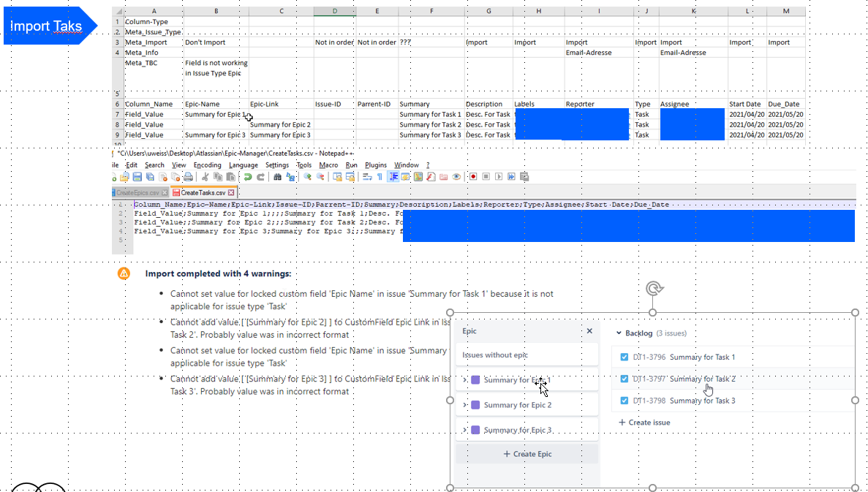The height and width of the screenshot is (492, 868).
Task: Click the Zoom Out magnifier icon
Action: 320,177
